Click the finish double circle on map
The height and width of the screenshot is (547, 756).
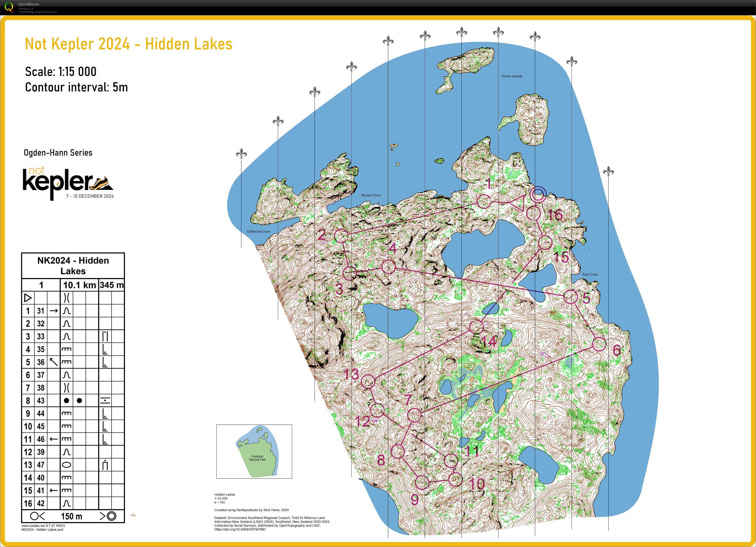point(538,195)
